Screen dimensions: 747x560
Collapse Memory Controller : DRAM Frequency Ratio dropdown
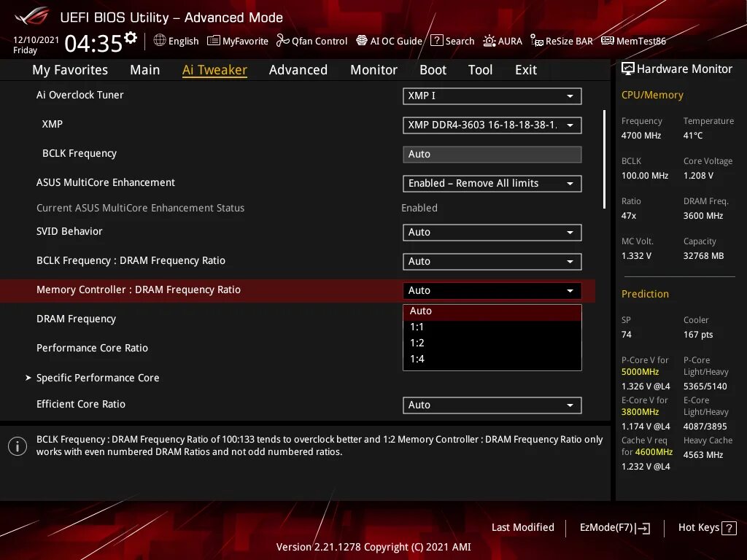tap(492, 290)
